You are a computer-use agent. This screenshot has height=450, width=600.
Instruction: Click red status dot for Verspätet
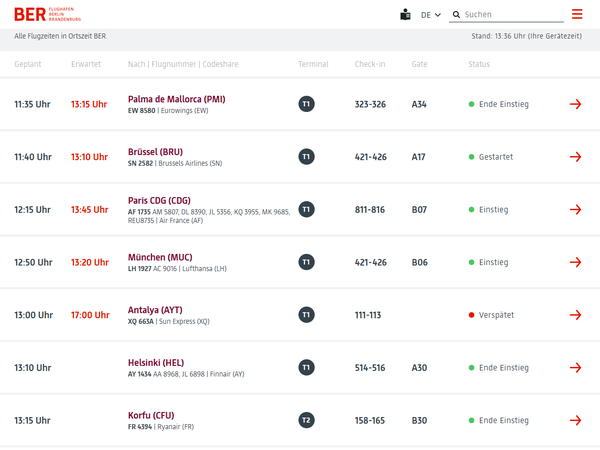471,315
